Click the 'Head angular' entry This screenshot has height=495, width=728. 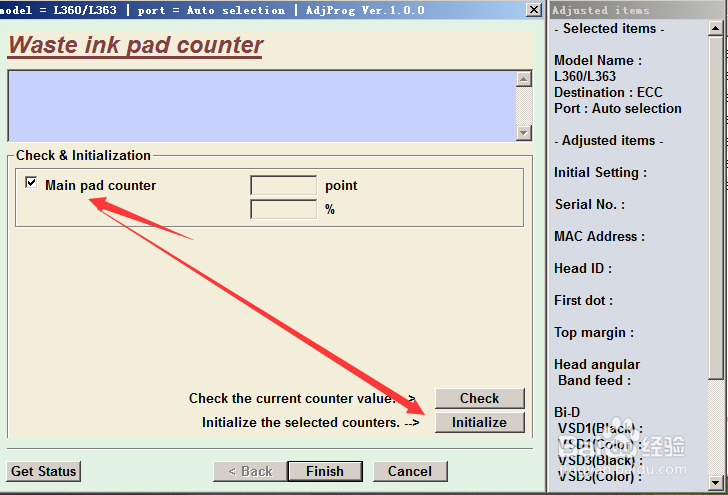pyautogui.click(x=597, y=365)
